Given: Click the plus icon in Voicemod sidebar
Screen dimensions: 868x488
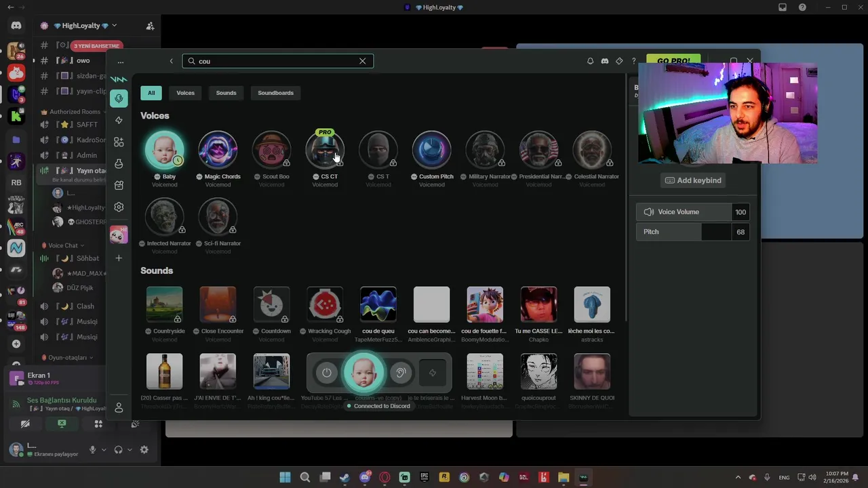Looking at the screenshot, I should [x=119, y=258].
